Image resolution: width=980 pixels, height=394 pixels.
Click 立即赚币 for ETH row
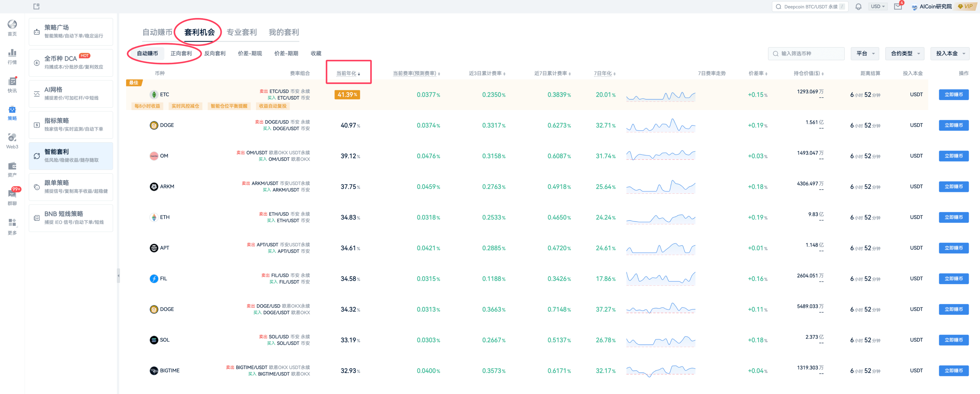[953, 217]
